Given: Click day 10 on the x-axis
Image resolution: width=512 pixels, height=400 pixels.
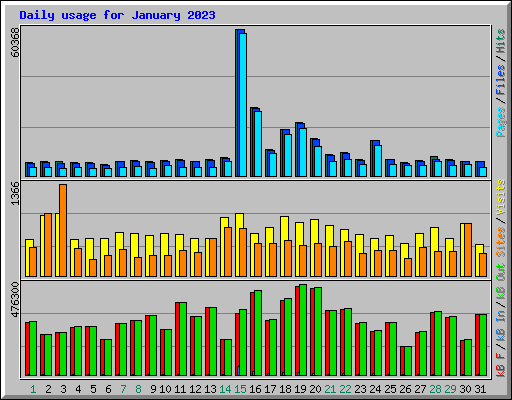Looking at the screenshot, I should [165, 389].
